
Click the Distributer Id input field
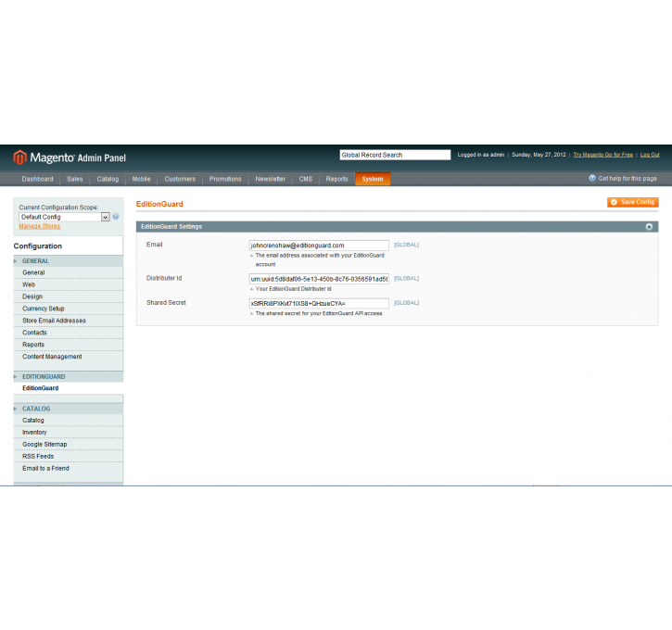click(319, 279)
